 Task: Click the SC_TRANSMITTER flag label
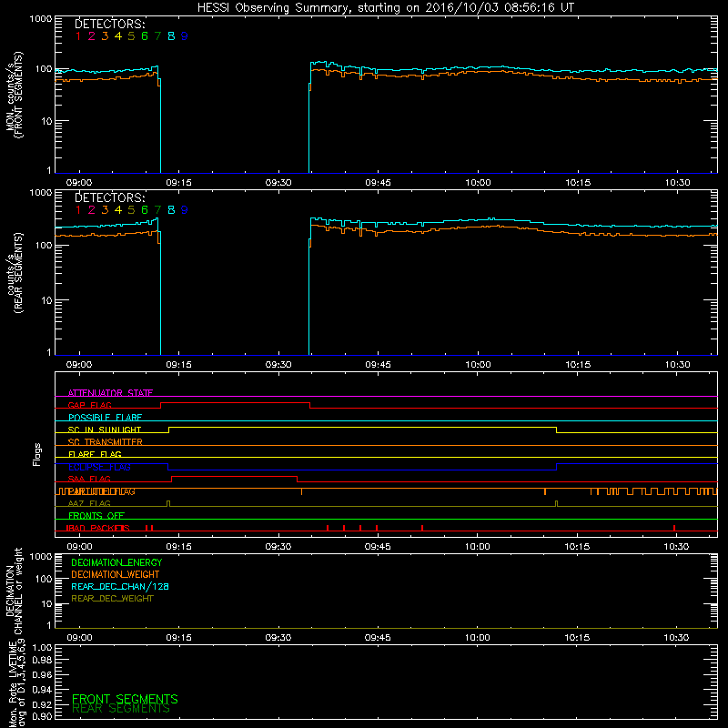105,442
